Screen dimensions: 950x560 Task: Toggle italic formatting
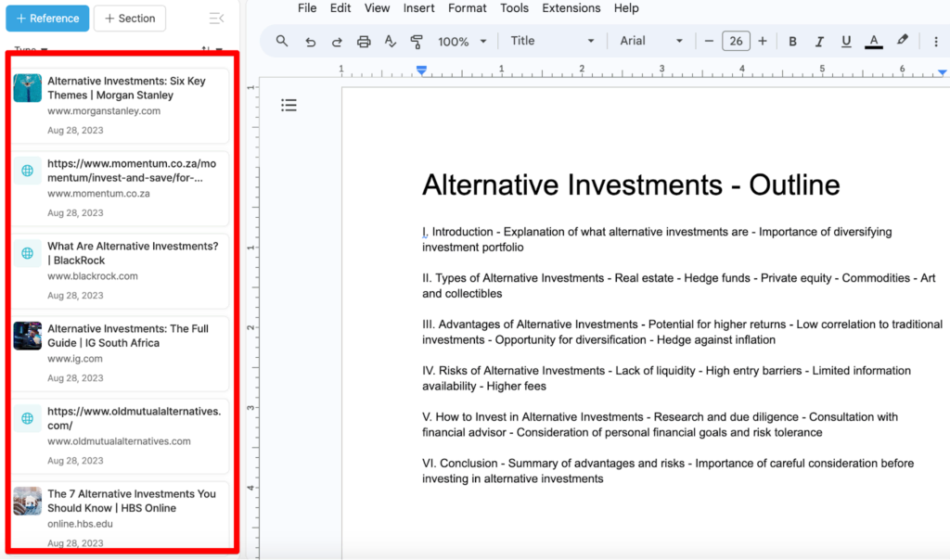[819, 42]
